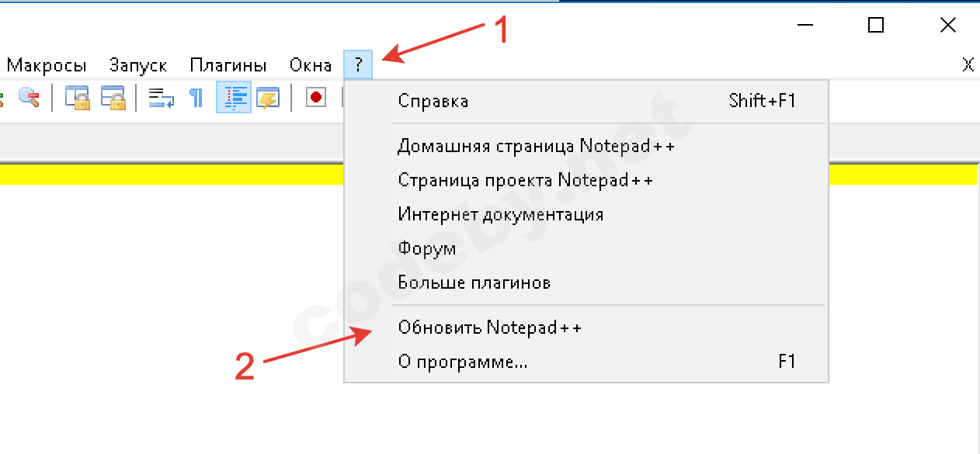Toggle the Word Wrap toolbar icon
This screenshot has height=454, width=980.
coord(161,97)
